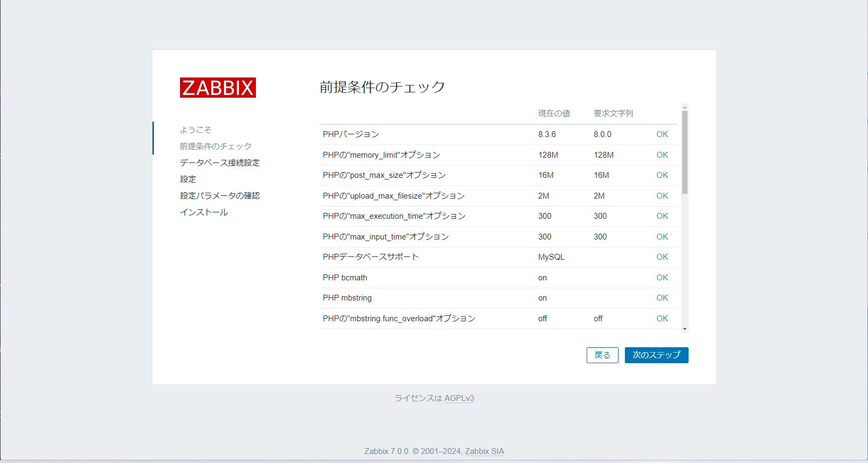The image size is (868, 463).
Task: Click the PHP bcmath row label
Action: coord(345,278)
